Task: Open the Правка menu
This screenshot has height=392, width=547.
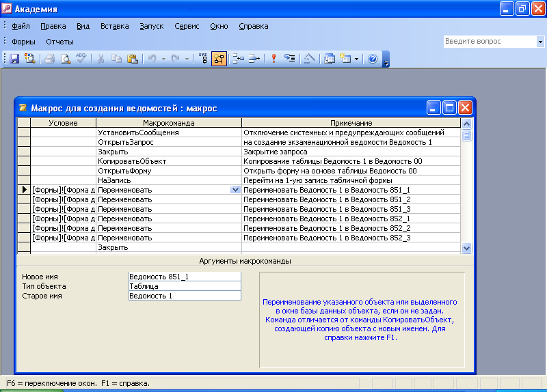Action: pyautogui.click(x=53, y=26)
